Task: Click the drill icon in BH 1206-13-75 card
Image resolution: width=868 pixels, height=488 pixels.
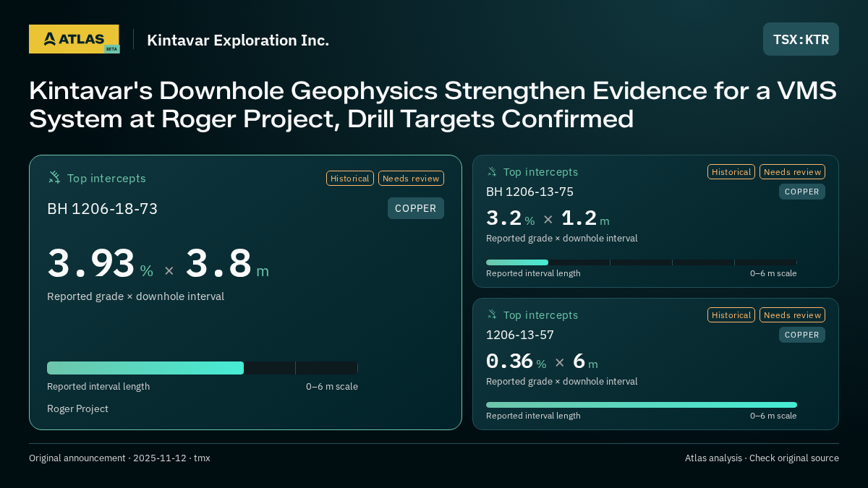Action: (492, 171)
